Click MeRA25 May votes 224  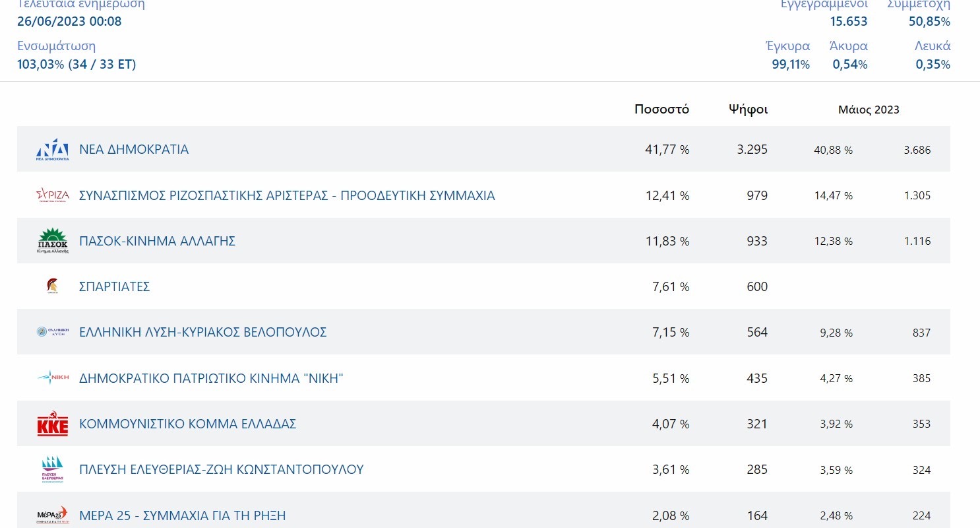pyautogui.click(x=921, y=515)
